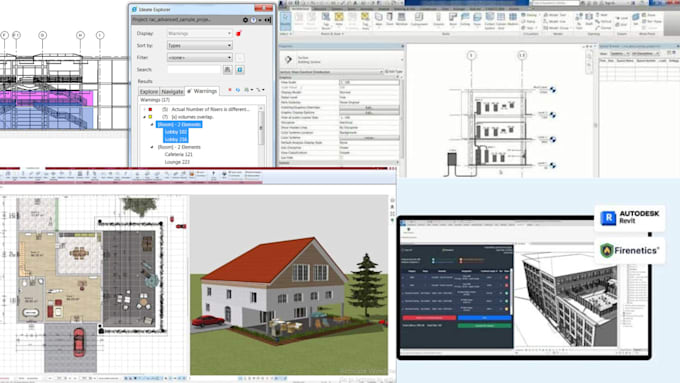Close the Revit Properties panel

402,46
